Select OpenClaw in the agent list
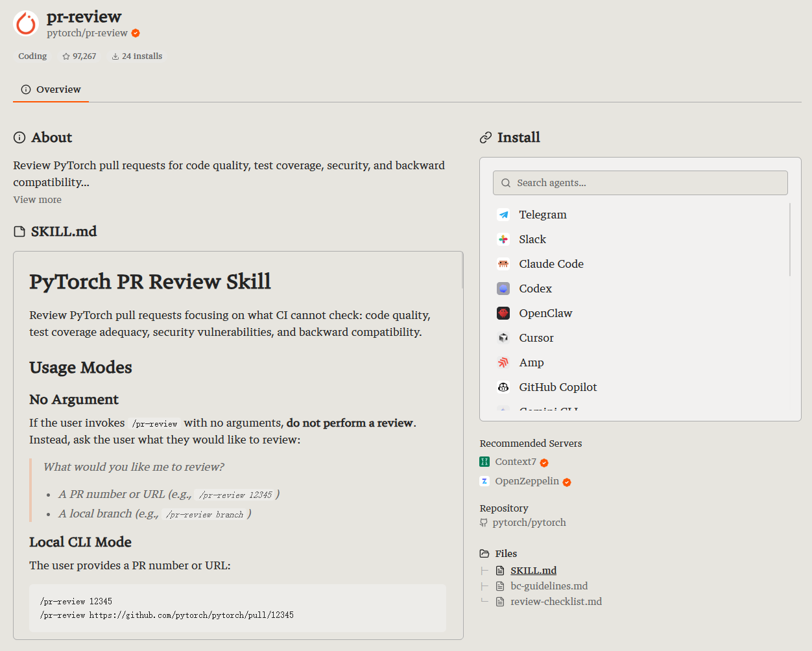812x651 pixels. 640,313
